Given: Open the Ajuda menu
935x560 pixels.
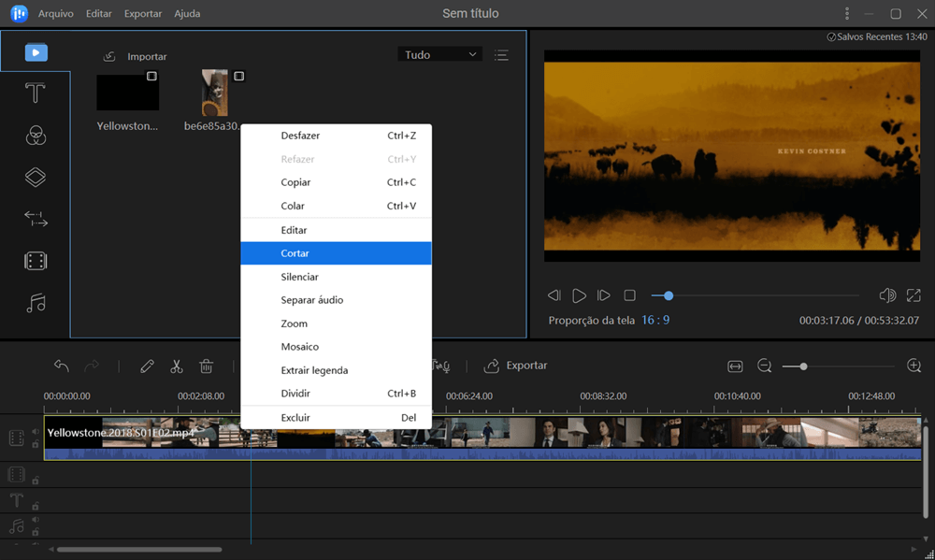Looking at the screenshot, I should [187, 13].
